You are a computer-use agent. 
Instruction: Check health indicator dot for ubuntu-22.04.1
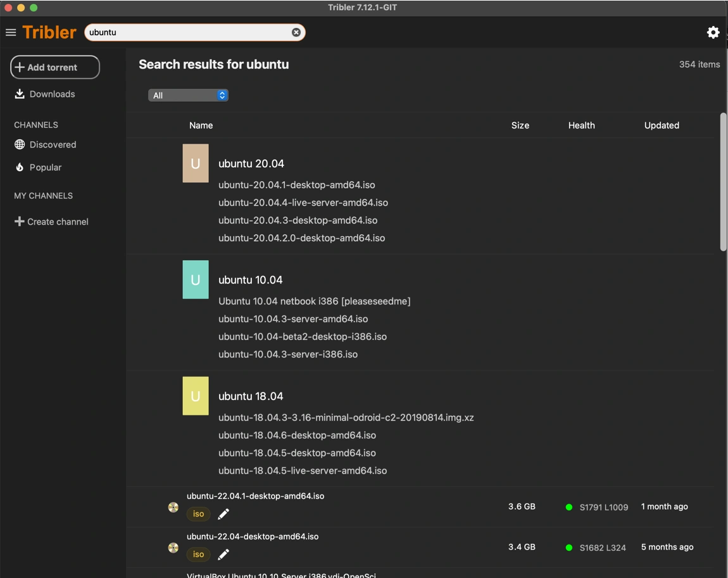point(568,507)
